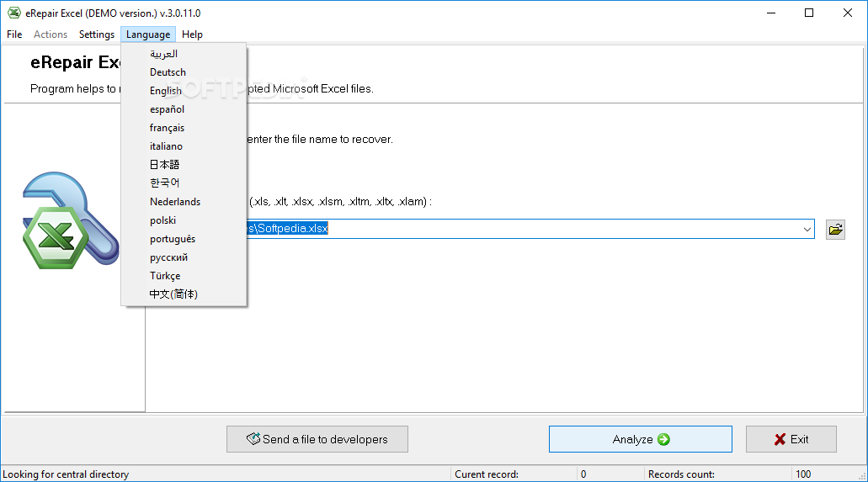Choose Japanese (日本語) language

click(184, 164)
